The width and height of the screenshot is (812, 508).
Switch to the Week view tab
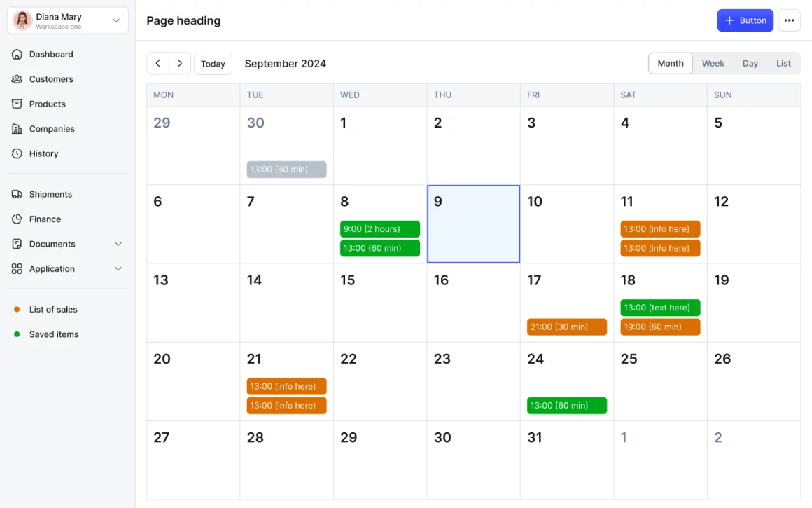(713, 63)
